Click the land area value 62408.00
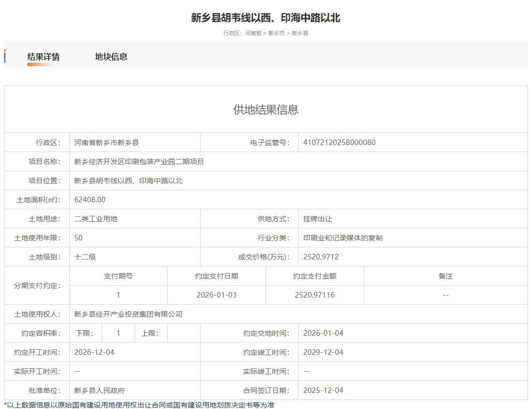Viewport: 532px width, 409px height. point(90,200)
